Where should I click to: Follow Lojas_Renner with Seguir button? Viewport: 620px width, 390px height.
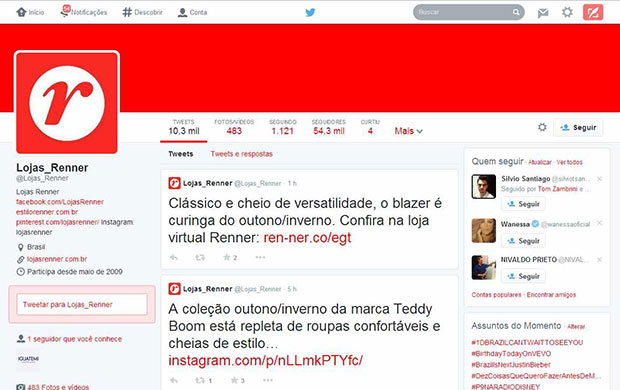coord(578,127)
